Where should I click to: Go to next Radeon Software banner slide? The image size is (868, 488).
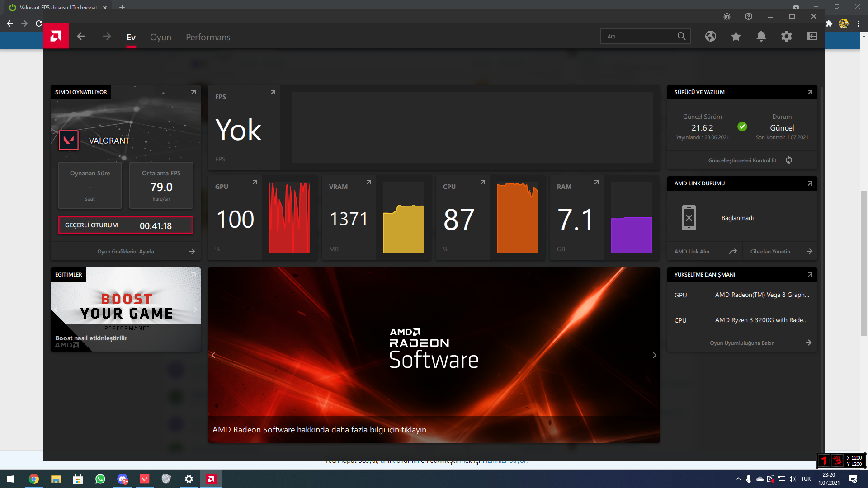pos(654,355)
